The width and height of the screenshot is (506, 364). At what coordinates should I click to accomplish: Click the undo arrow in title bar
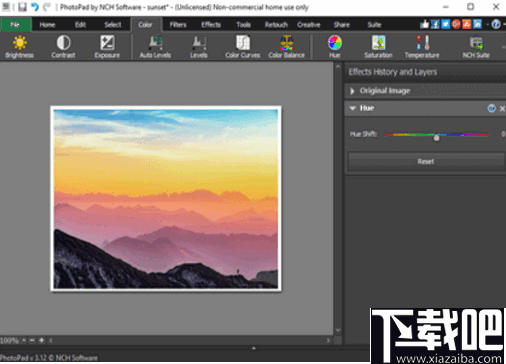35,7
